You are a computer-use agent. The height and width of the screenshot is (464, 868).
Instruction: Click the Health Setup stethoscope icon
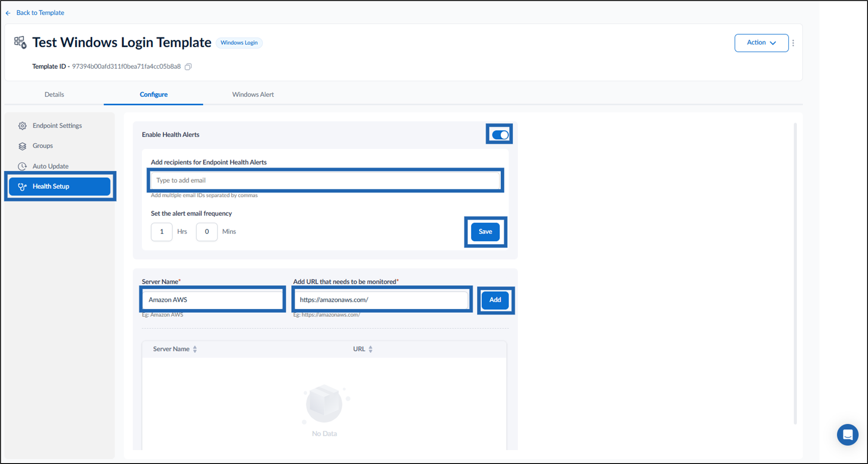pos(22,187)
